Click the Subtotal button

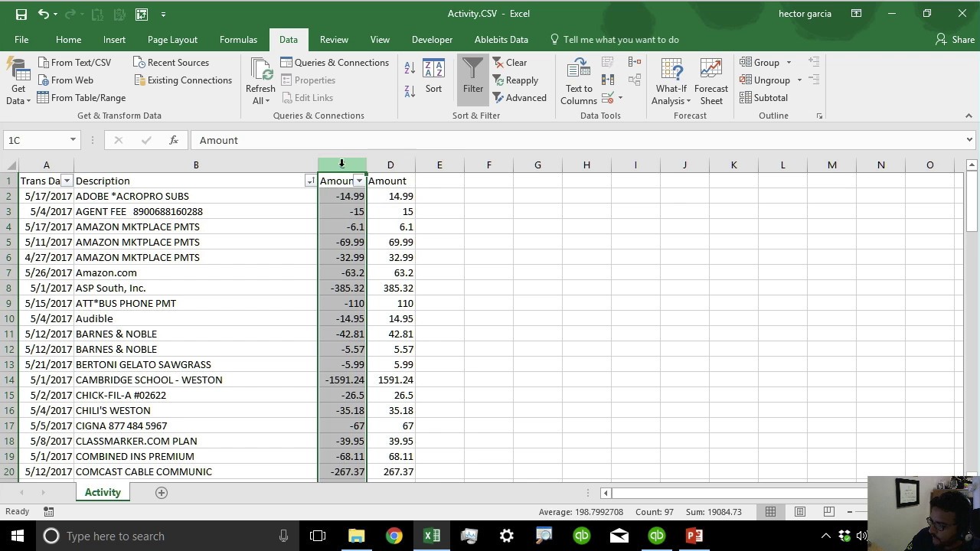tap(763, 98)
